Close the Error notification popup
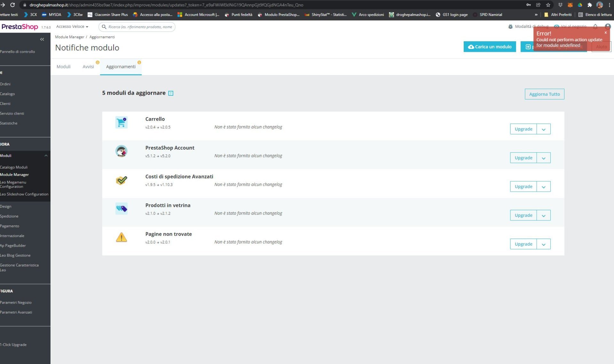Viewport: 614px width, 364px height. coord(605,33)
